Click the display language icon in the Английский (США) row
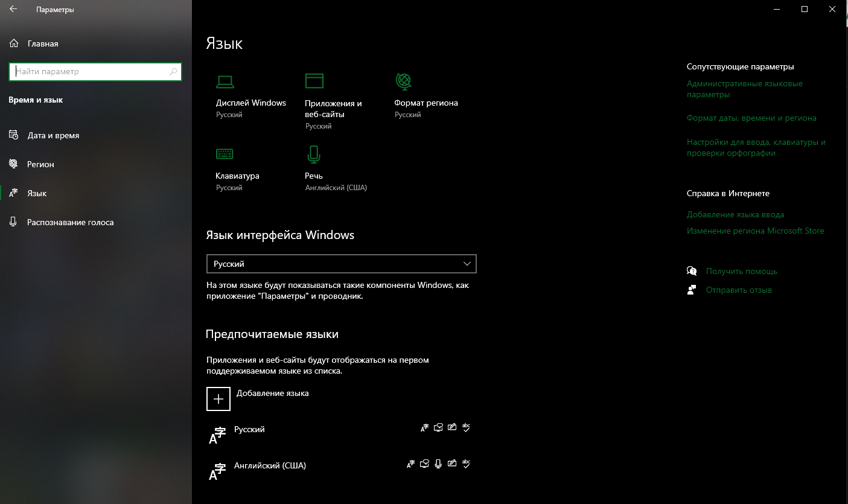The image size is (848, 504). [x=411, y=464]
